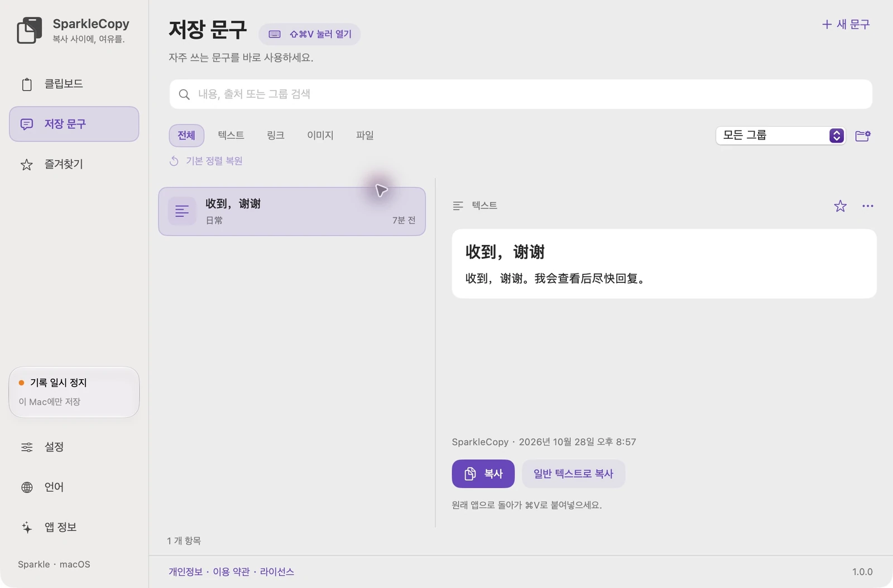
Task: Click the text-type icon of 收到，谢谢 item
Action: coord(182,211)
